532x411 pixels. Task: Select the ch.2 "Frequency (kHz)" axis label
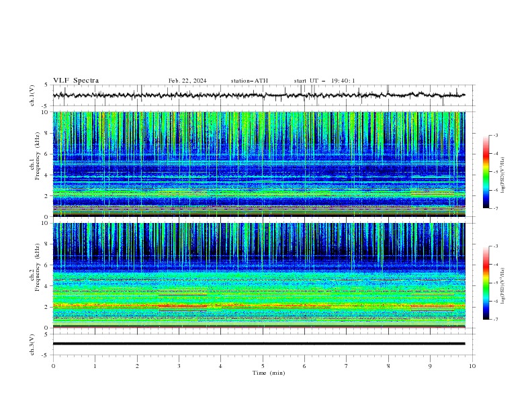tap(38, 267)
